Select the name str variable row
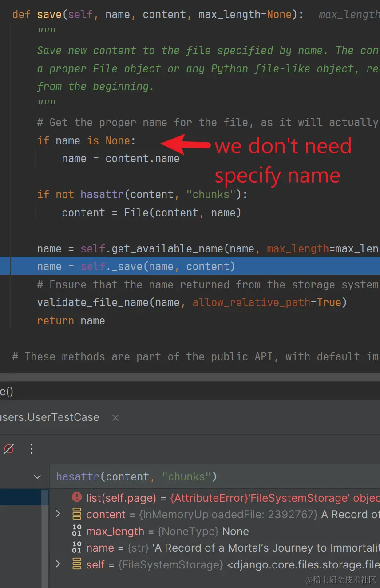This screenshot has width=380, height=588. pos(215,548)
